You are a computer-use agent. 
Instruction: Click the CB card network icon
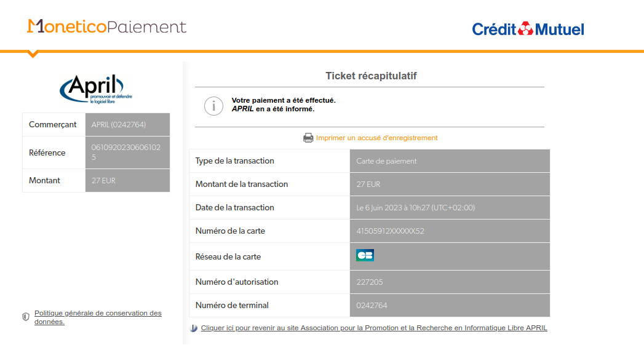point(365,255)
